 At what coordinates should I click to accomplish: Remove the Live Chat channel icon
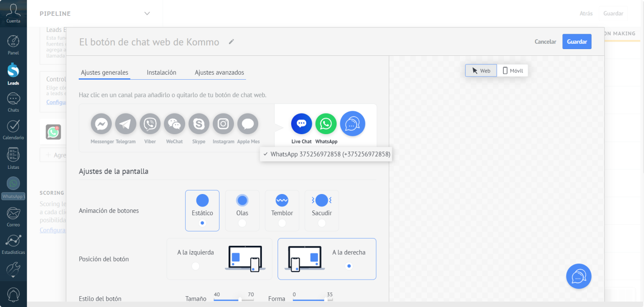pyautogui.click(x=301, y=124)
